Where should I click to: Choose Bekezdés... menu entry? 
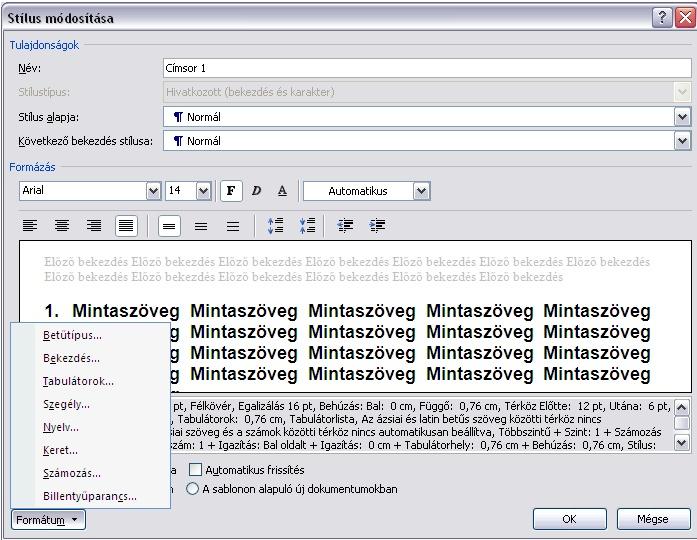(91, 358)
